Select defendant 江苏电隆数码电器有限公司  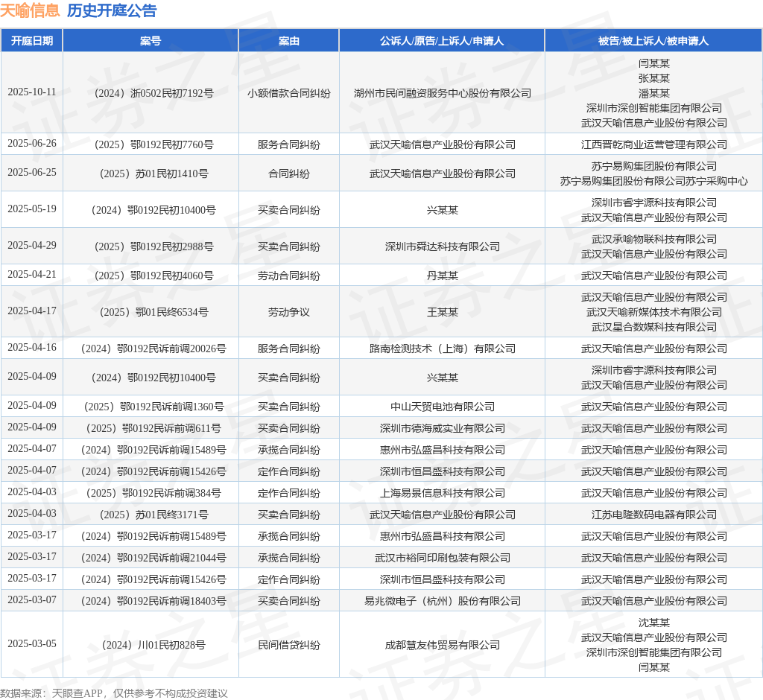654,515
